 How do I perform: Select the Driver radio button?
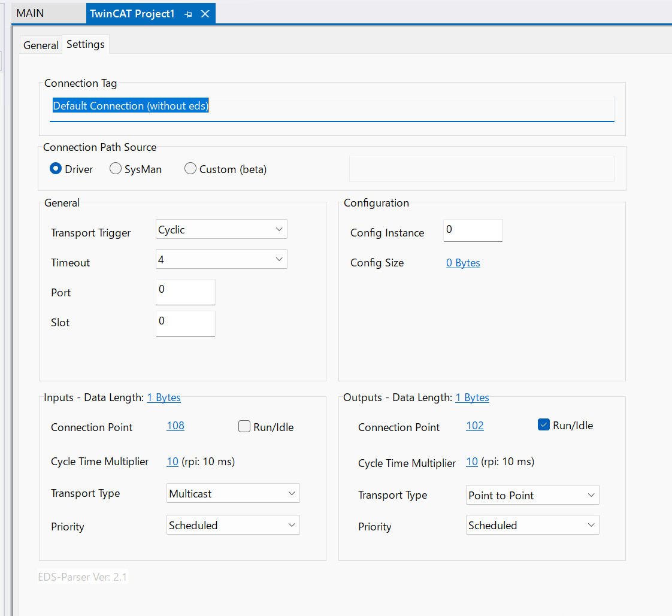56,169
